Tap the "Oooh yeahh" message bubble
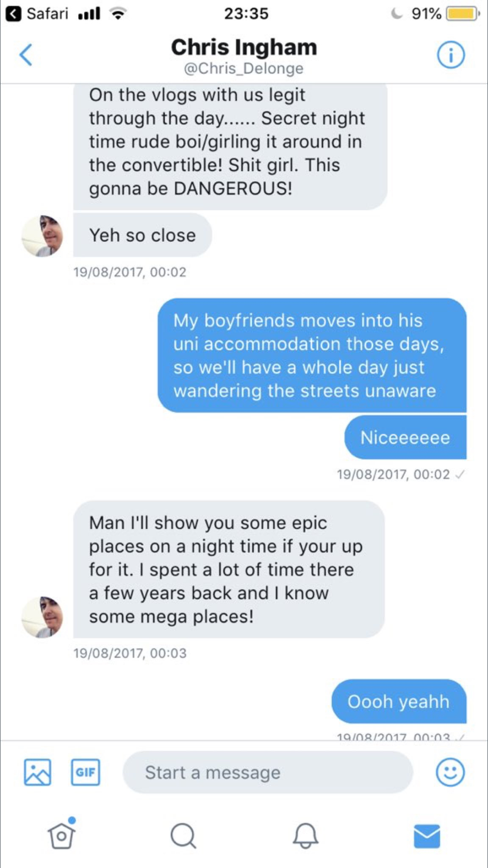Viewport: 488px width, 868px height. [398, 701]
